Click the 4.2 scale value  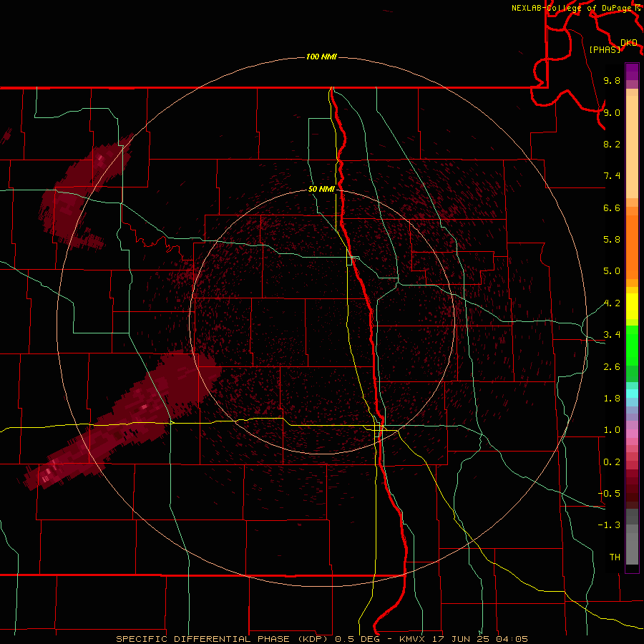(x=612, y=303)
